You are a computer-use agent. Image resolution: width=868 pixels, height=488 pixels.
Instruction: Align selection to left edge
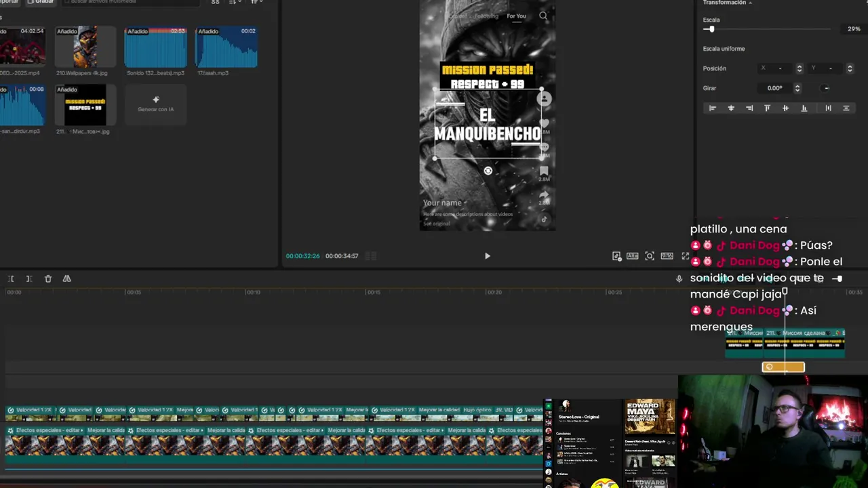712,108
